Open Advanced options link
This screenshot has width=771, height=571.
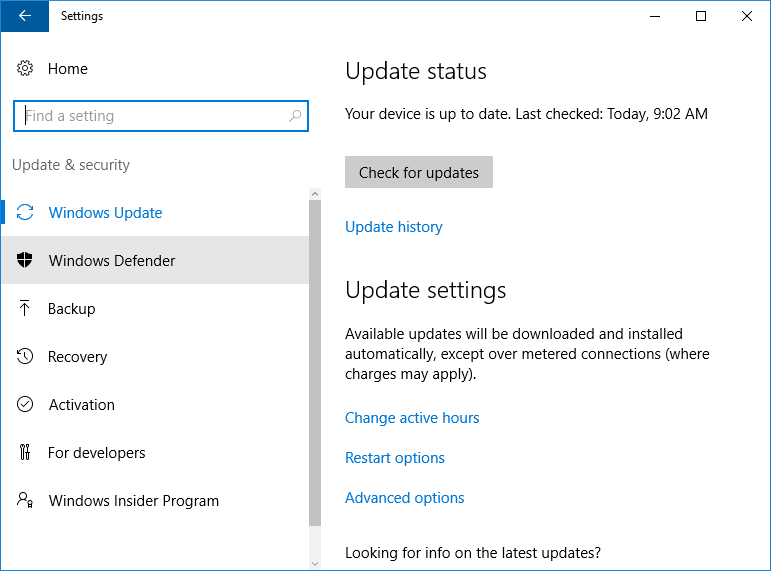point(405,498)
